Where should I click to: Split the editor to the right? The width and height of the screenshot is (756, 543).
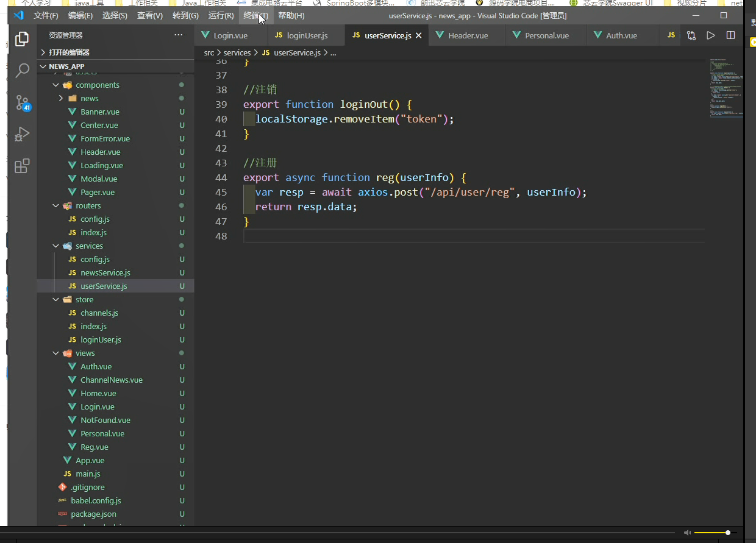pos(730,35)
